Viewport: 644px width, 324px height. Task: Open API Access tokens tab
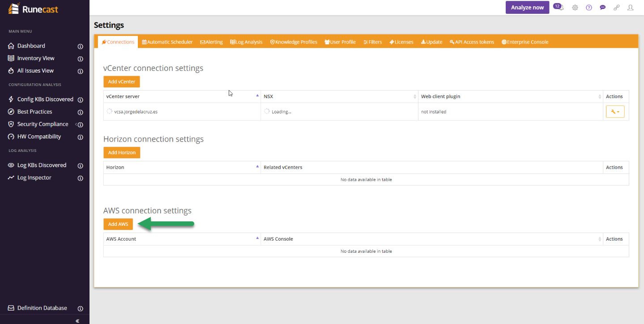click(472, 42)
